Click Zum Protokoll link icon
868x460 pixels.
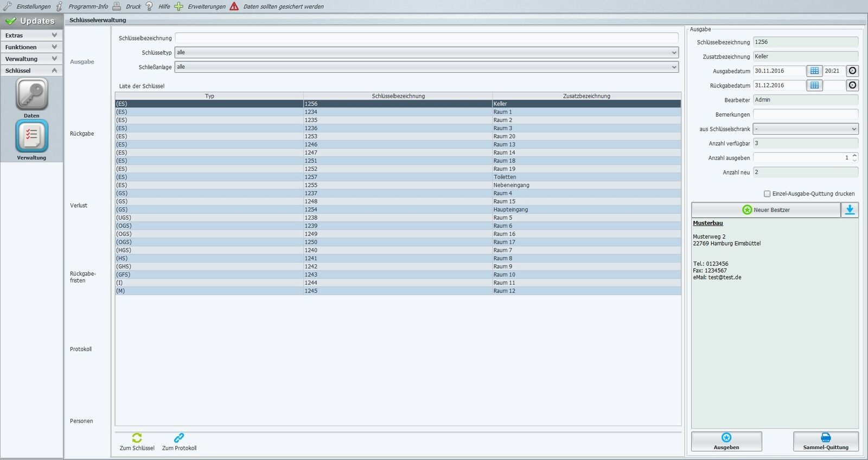click(179, 437)
